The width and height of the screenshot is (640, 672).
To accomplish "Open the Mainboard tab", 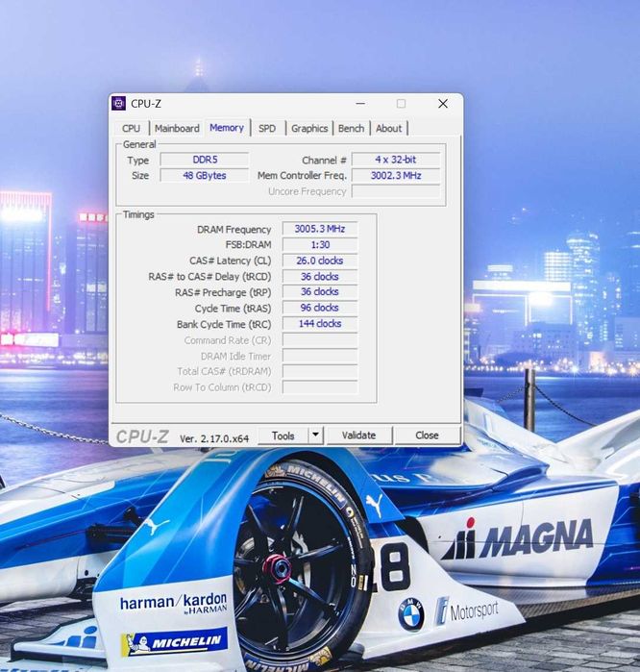I will click(x=177, y=128).
